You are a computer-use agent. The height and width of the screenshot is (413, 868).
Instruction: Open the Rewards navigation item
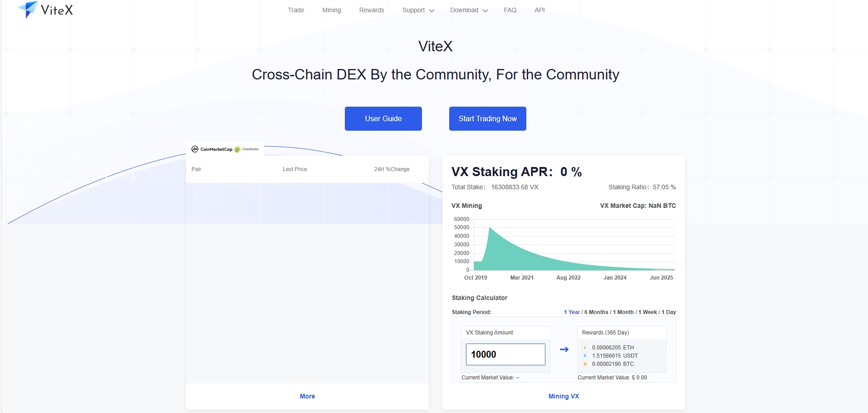point(372,10)
